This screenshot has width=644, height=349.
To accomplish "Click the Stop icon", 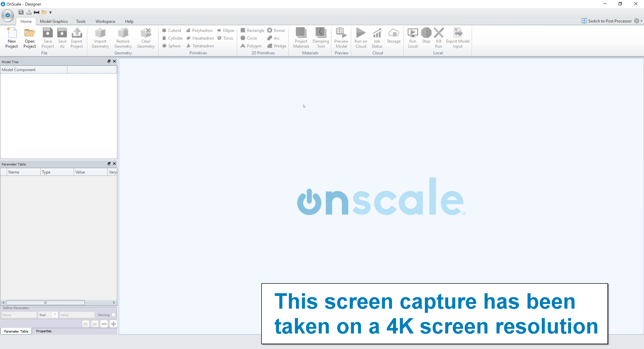I will click(426, 35).
